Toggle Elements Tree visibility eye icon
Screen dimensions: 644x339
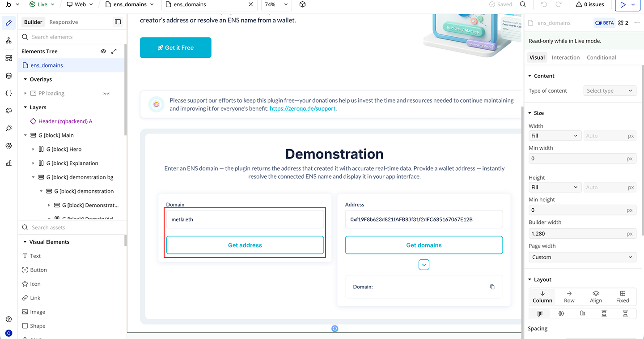(x=103, y=51)
